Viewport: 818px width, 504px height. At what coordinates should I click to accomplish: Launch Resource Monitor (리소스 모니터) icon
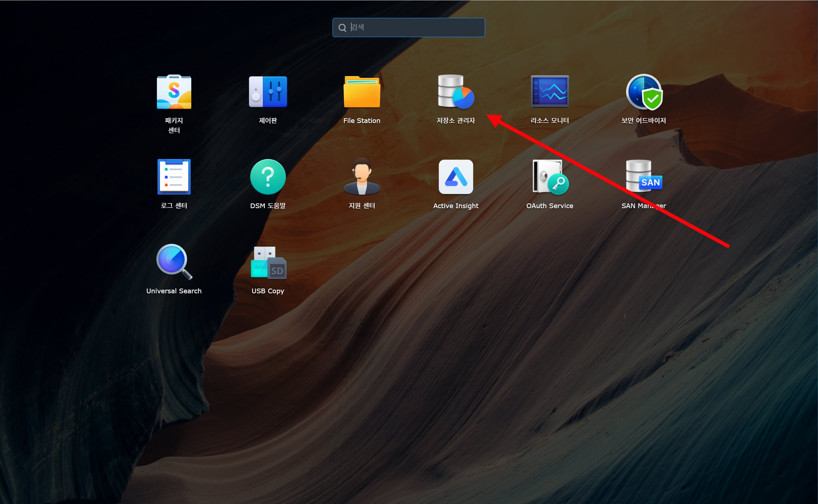[550, 92]
